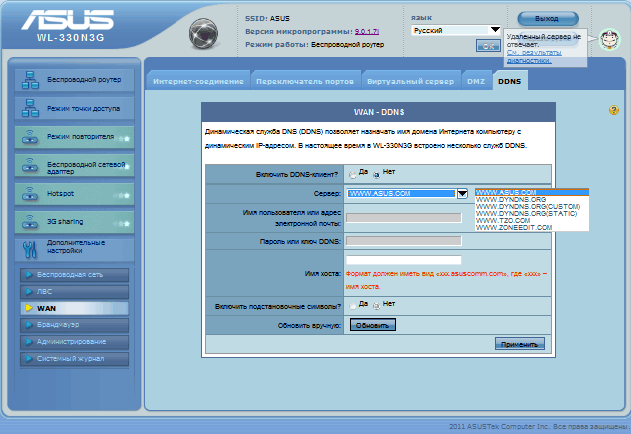This screenshot has width=631, height=434.
Task: Click the Применить button
Action: (520, 344)
